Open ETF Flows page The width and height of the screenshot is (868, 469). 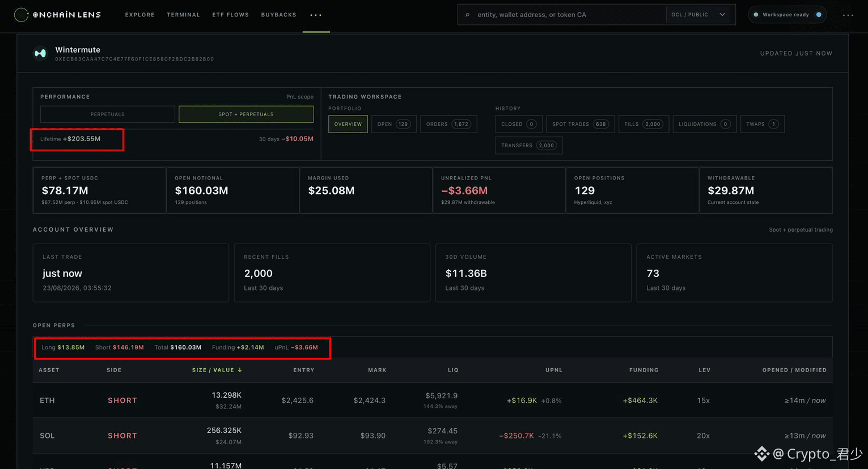coord(231,15)
